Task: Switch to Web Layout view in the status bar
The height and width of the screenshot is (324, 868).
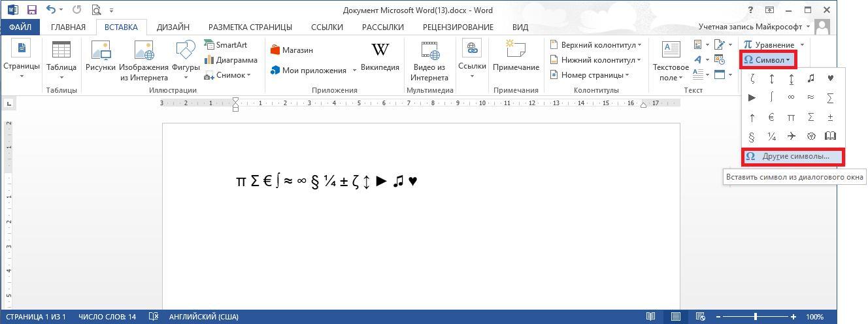Action: click(700, 317)
